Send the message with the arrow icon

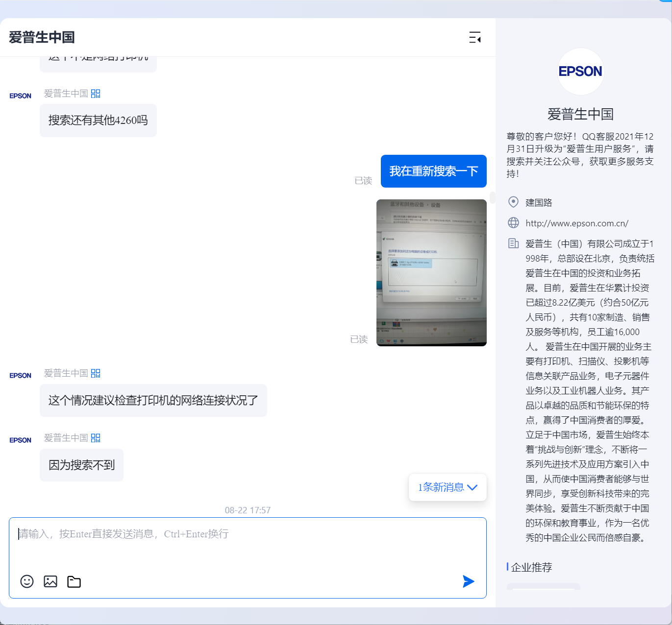point(469,581)
